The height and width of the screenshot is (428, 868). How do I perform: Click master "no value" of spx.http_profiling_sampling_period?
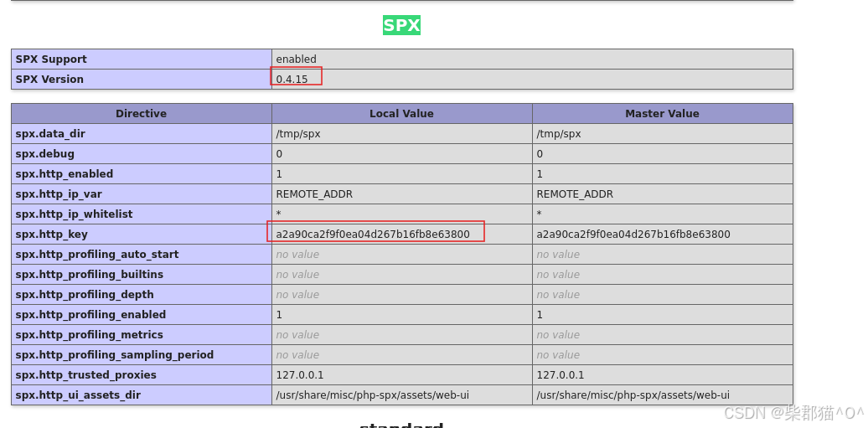pos(559,355)
